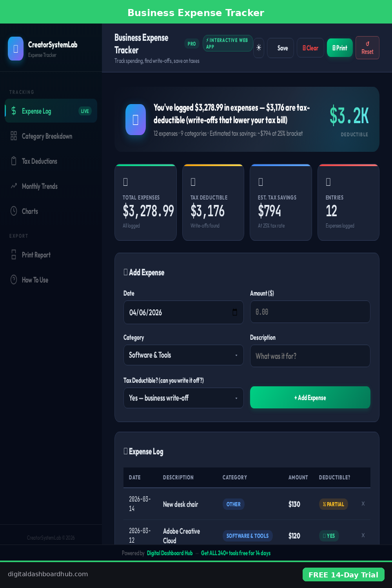
Task: Click the green Add Expense button
Action: (310, 397)
